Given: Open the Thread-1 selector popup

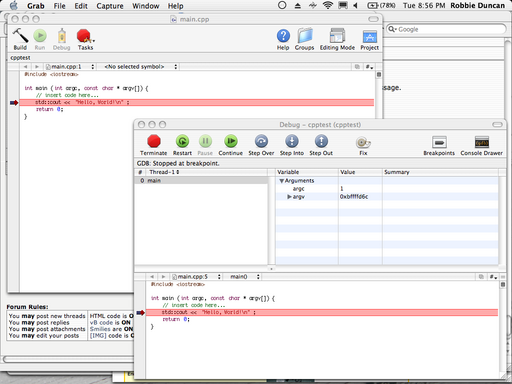Looking at the screenshot, I should point(164,172).
